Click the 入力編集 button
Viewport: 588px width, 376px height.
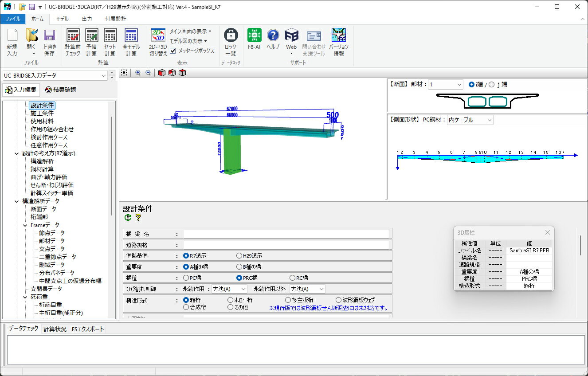(21, 90)
